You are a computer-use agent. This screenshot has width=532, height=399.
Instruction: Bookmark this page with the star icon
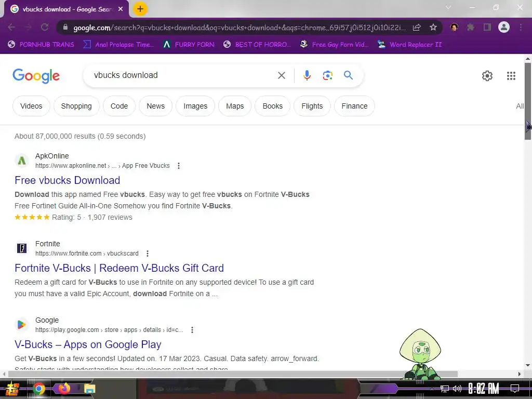coord(433,28)
